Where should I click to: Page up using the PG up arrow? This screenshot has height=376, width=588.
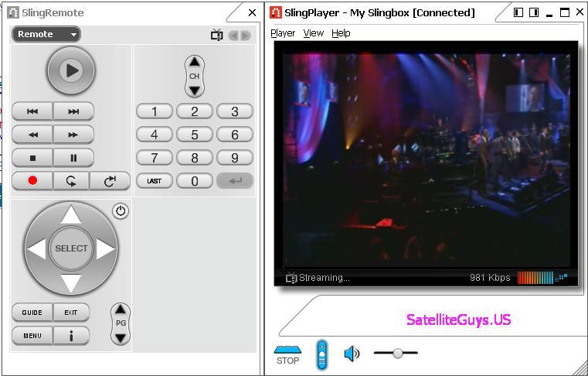(121, 309)
